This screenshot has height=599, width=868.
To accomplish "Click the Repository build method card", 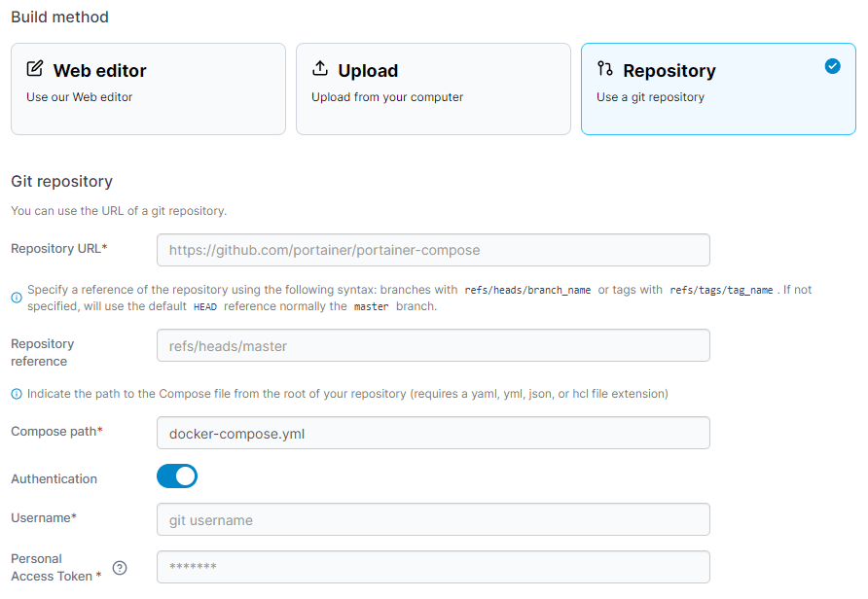I will click(718, 88).
